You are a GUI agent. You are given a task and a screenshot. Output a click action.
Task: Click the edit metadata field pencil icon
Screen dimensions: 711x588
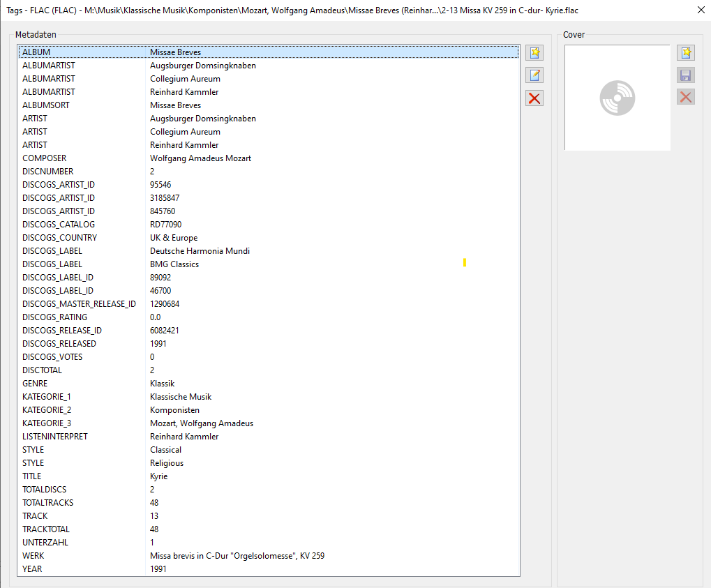pos(534,75)
